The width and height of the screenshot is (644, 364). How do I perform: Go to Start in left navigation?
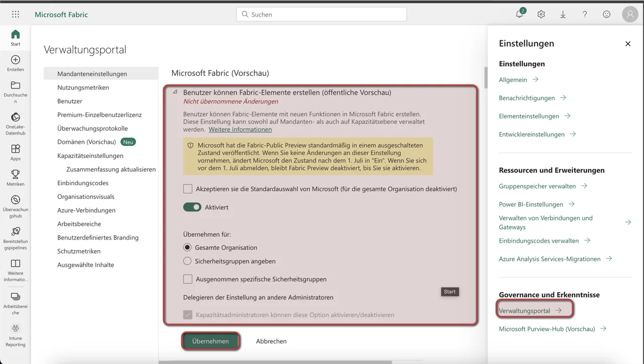(x=16, y=38)
